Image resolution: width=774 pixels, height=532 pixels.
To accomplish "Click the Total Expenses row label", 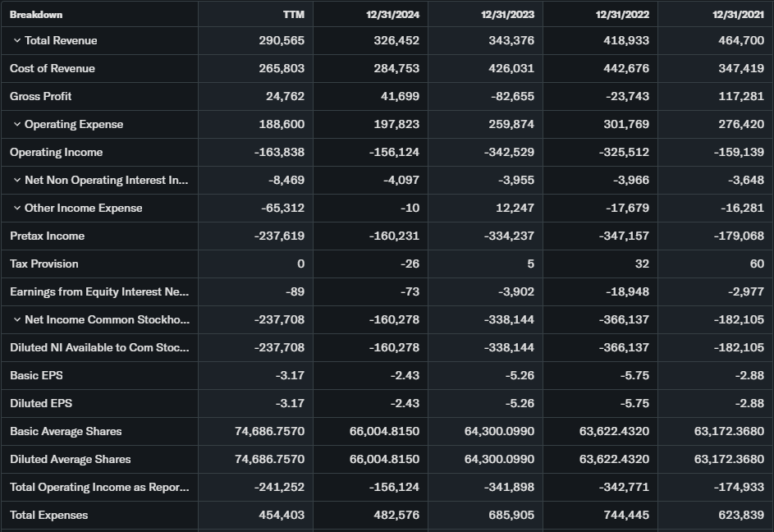I will click(49, 516).
